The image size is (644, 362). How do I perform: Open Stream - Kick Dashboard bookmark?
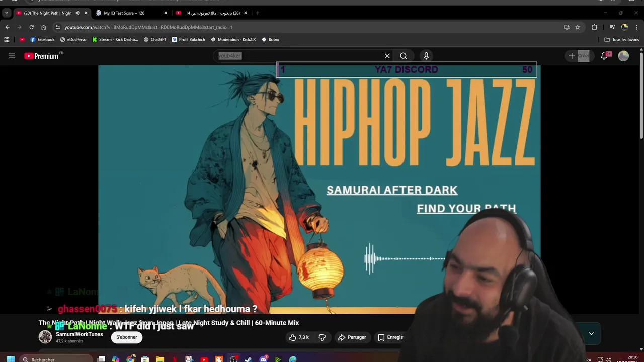[115, 40]
